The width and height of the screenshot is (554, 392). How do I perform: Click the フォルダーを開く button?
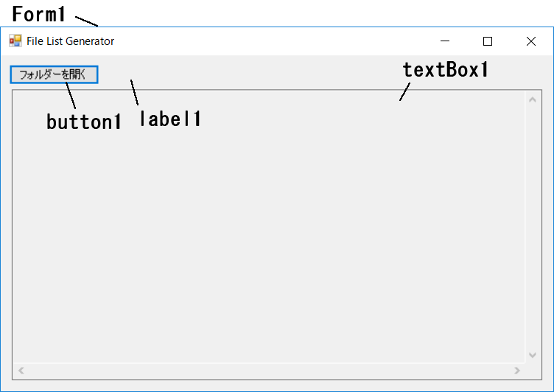(x=54, y=74)
